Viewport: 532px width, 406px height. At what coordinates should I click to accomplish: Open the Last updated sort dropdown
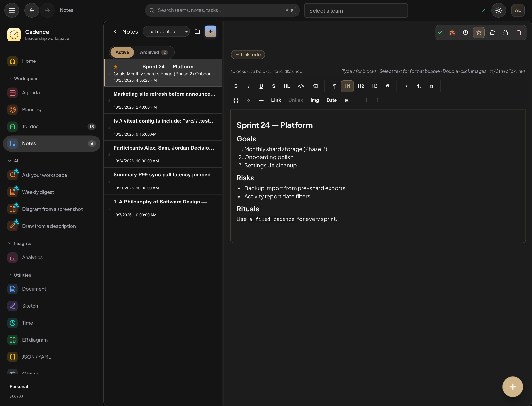(166, 31)
